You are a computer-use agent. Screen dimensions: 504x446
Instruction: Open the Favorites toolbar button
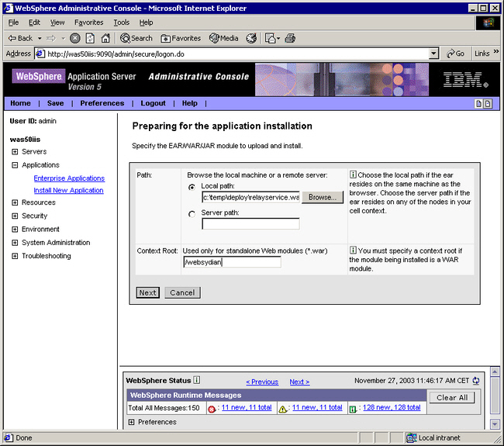(181, 38)
